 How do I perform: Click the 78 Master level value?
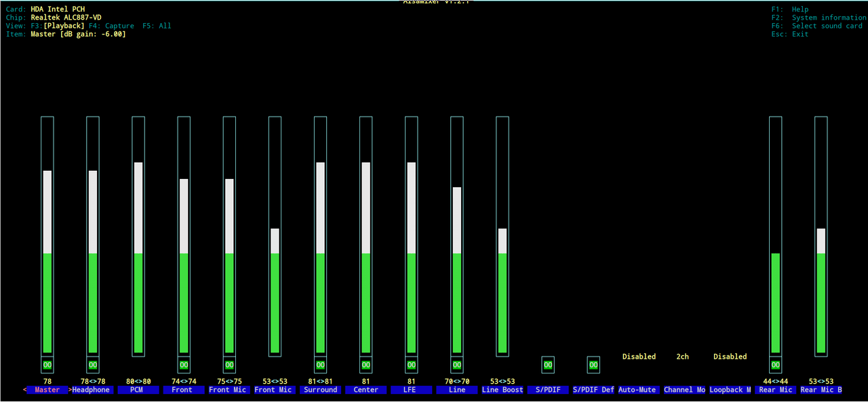pos(47,382)
